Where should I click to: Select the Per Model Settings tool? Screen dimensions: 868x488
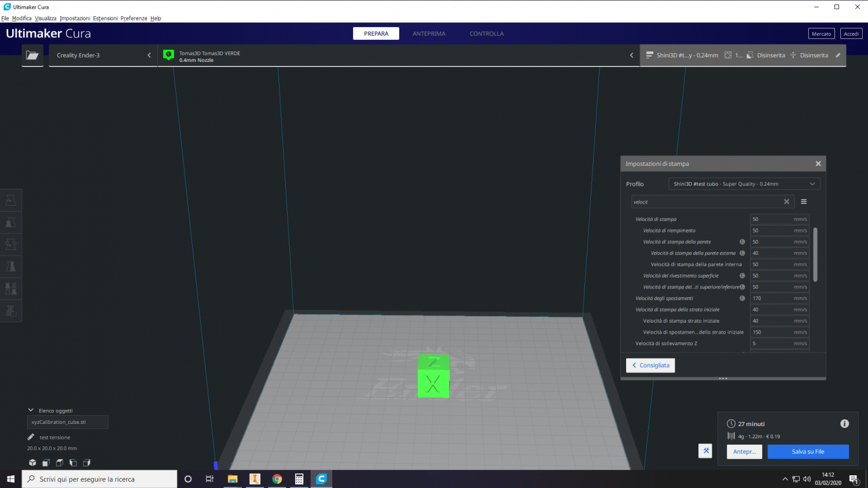click(11, 288)
